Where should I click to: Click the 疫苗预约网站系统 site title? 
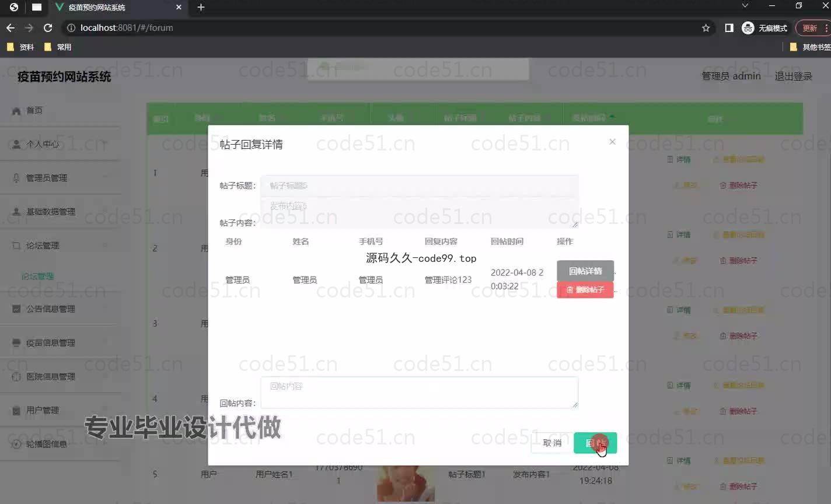point(64,76)
